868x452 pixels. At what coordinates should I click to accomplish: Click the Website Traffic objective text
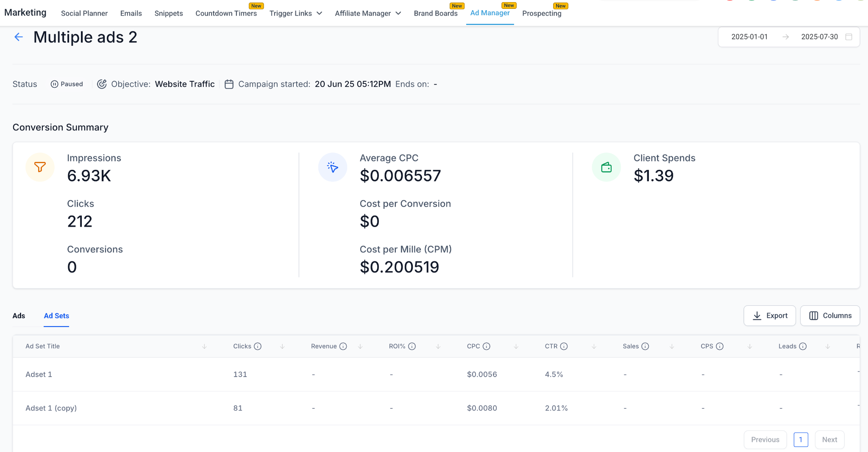(x=185, y=84)
